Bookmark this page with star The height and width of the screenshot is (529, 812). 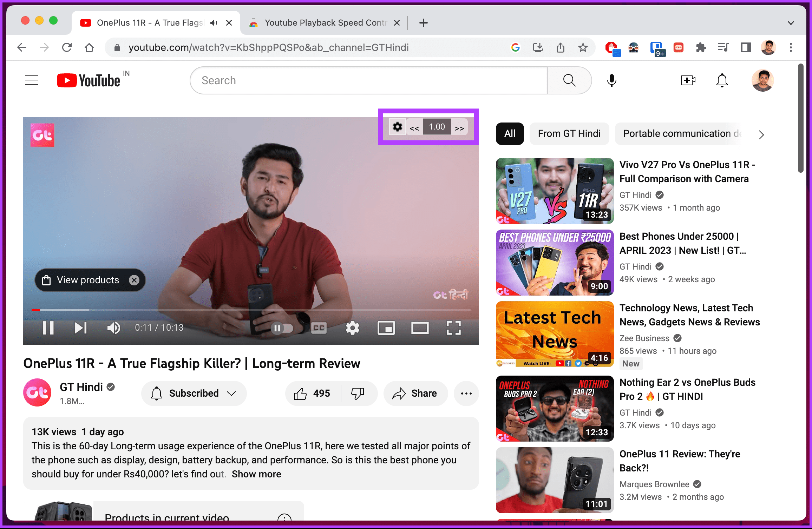[583, 47]
